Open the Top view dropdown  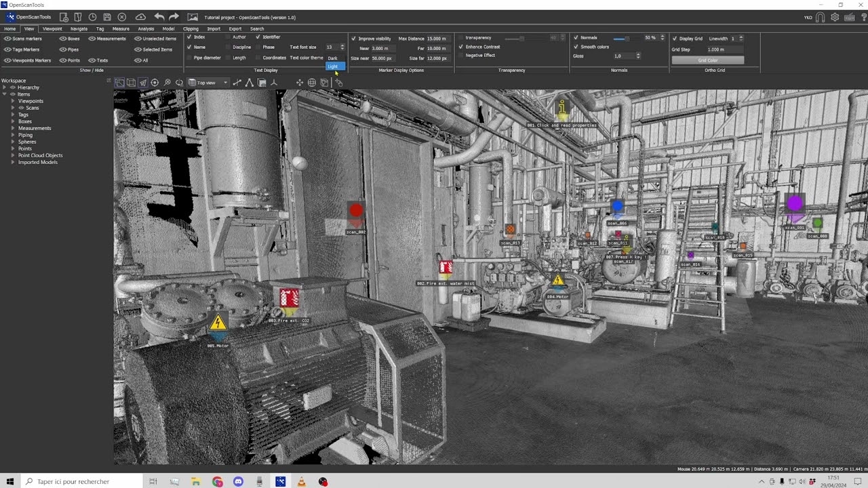(208, 83)
